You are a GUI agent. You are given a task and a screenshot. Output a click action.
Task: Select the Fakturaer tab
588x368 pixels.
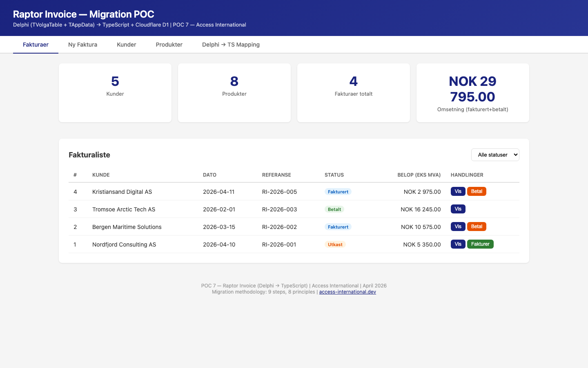coord(36,45)
